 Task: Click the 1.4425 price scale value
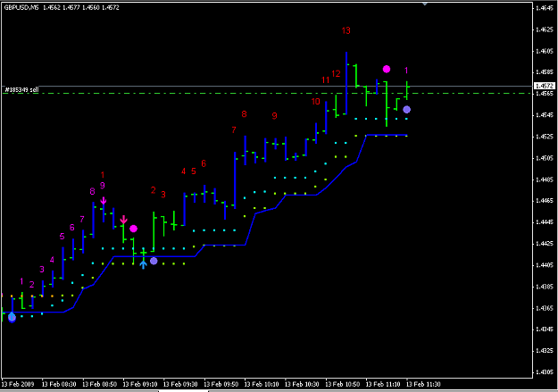pyautogui.click(x=545, y=244)
